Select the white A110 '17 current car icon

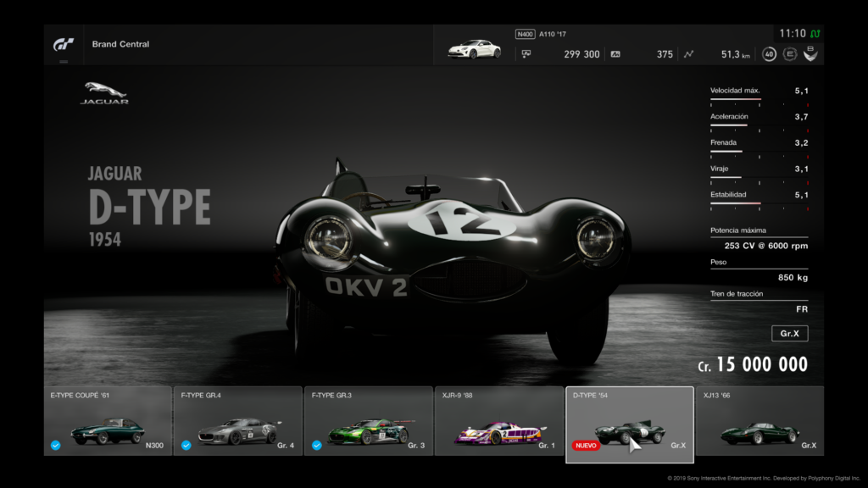(x=475, y=48)
